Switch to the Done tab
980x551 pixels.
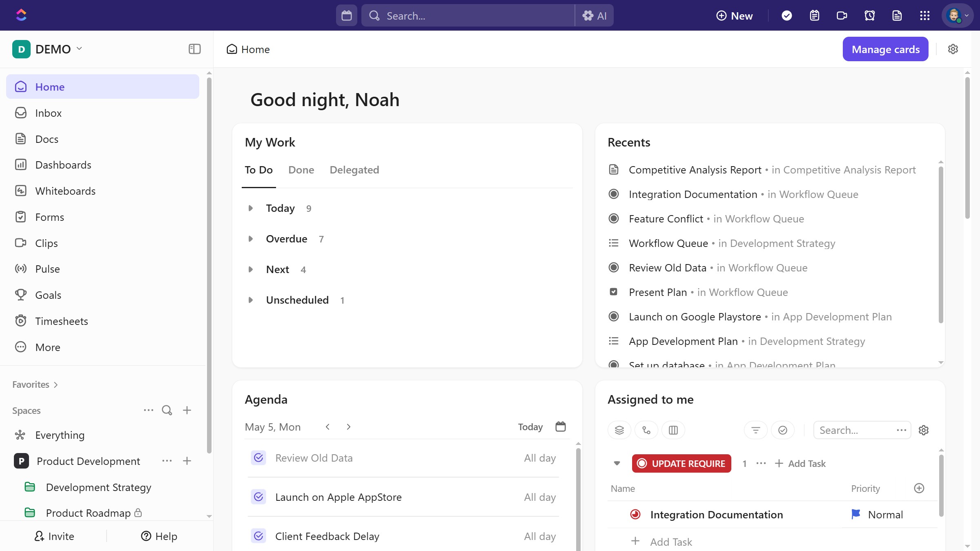tap(301, 170)
